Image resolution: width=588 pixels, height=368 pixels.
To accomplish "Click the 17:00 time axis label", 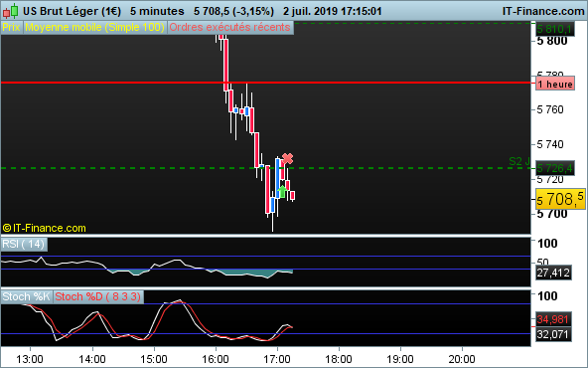I will point(277,359).
